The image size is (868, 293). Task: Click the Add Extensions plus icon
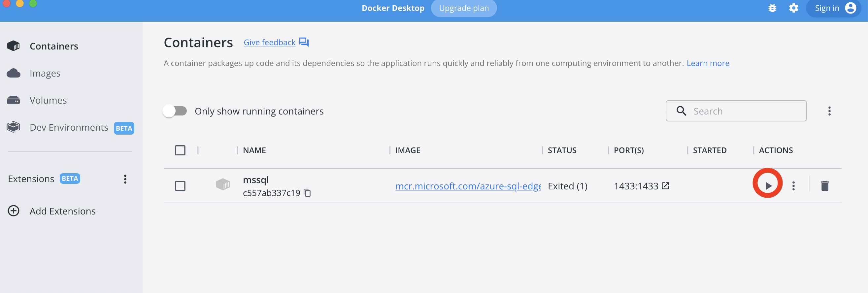tap(14, 211)
